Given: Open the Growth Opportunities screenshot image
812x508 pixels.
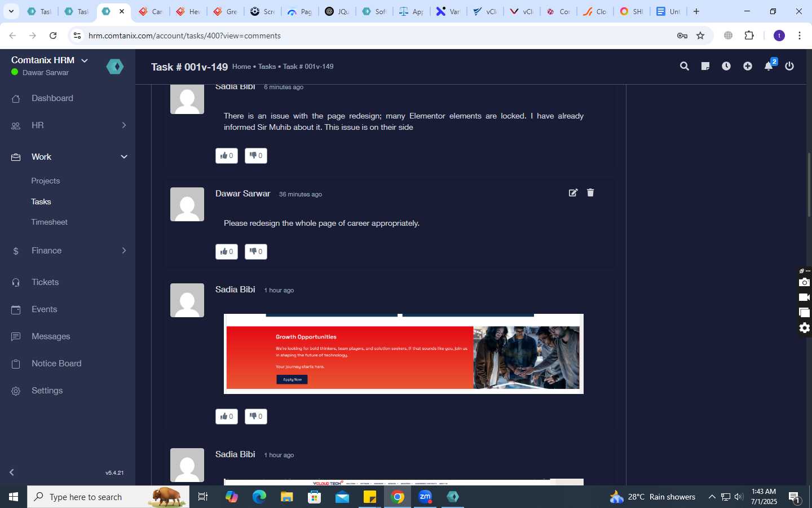Looking at the screenshot, I should 404,354.
